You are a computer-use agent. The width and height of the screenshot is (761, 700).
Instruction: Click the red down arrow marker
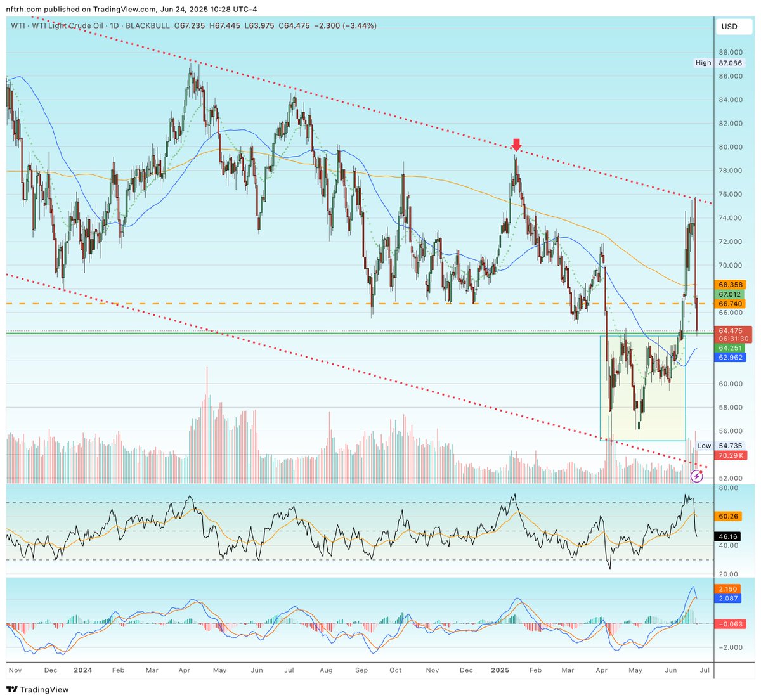pyautogui.click(x=516, y=145)
